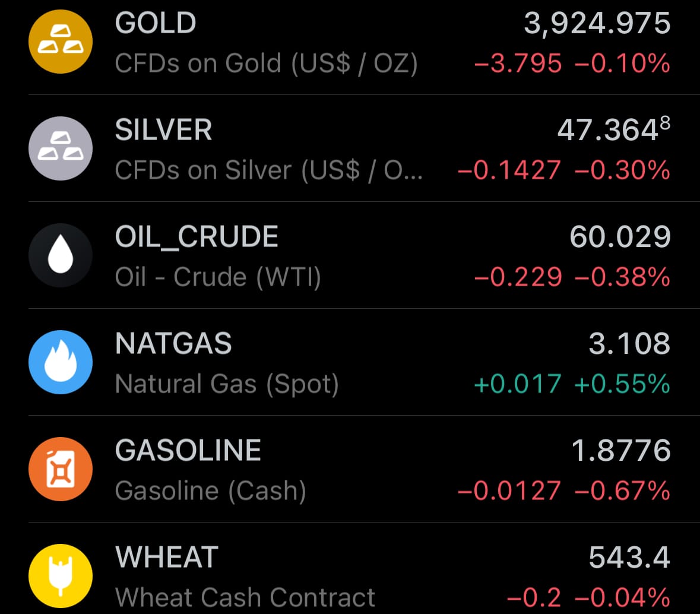
Task: Open the SILVER symbol name
Action: tap(163, 131)
